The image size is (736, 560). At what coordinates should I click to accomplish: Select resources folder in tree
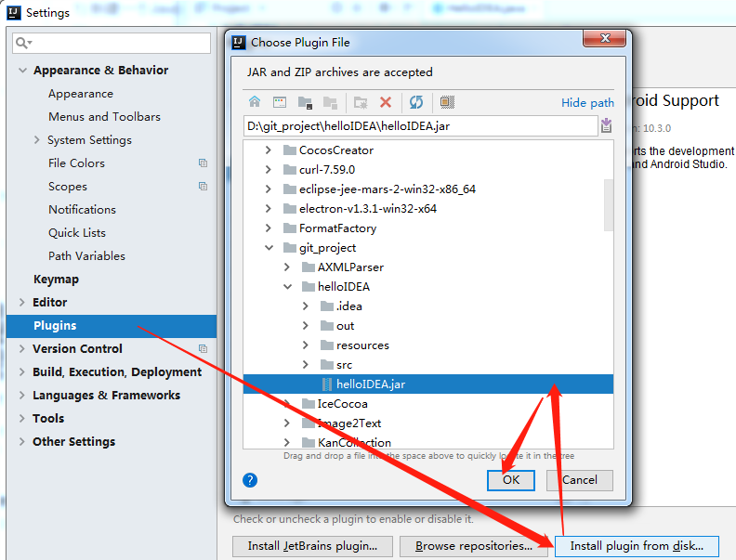362,345
